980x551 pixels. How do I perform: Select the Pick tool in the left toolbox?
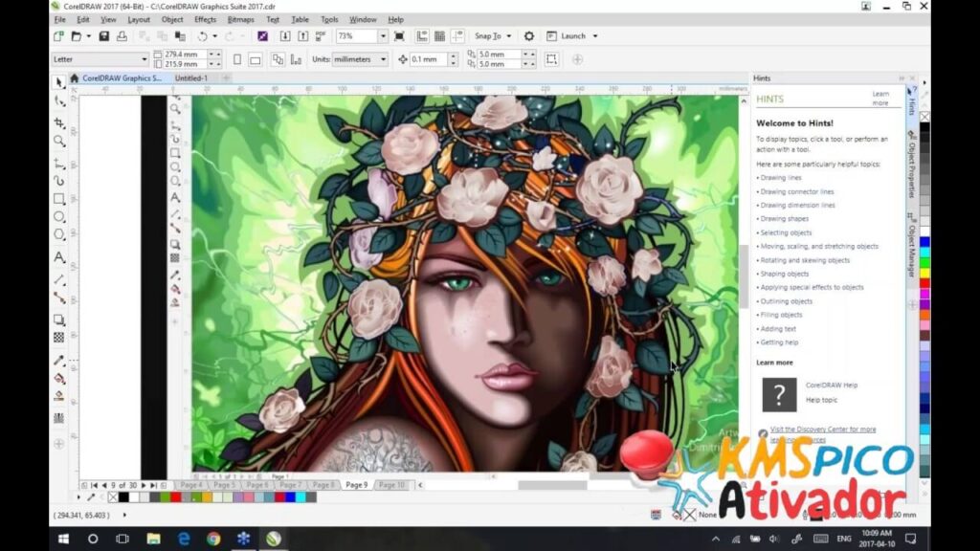58,82
